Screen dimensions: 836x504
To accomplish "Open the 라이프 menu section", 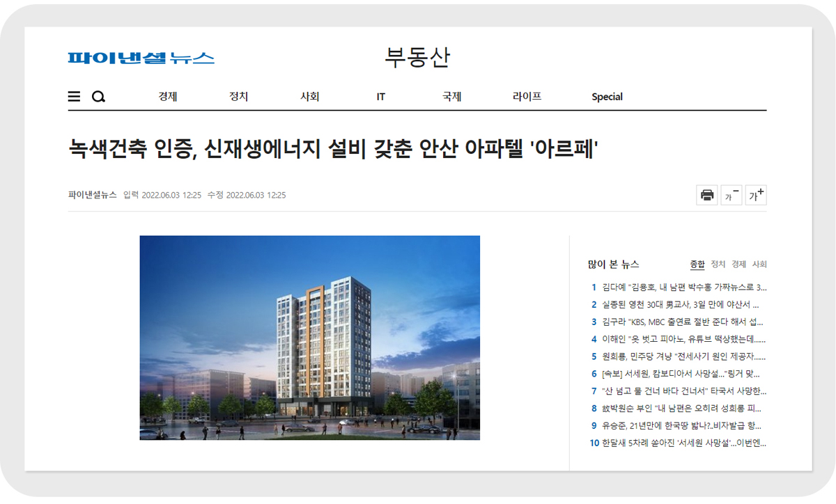I will (527, 97).
